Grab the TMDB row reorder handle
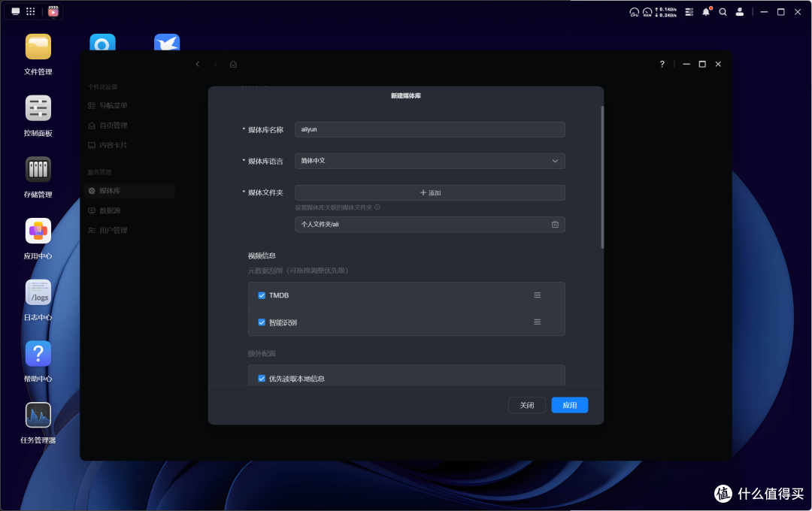812x511 pixels. [x=537, y=295]
